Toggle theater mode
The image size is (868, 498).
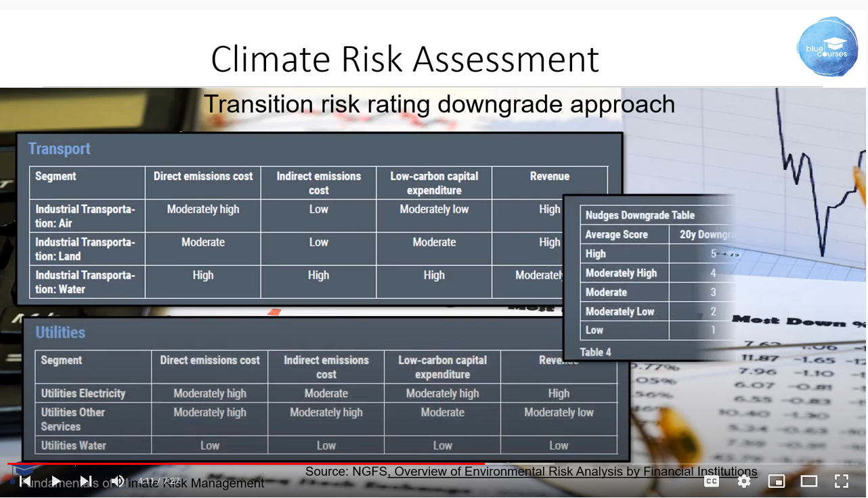pos(809,481)
